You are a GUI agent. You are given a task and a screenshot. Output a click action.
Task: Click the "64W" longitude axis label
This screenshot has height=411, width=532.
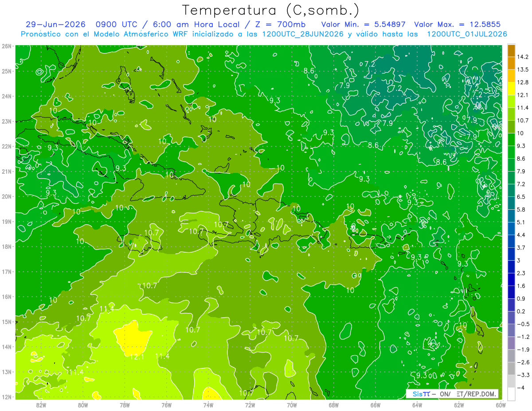(x=417, y=405)
